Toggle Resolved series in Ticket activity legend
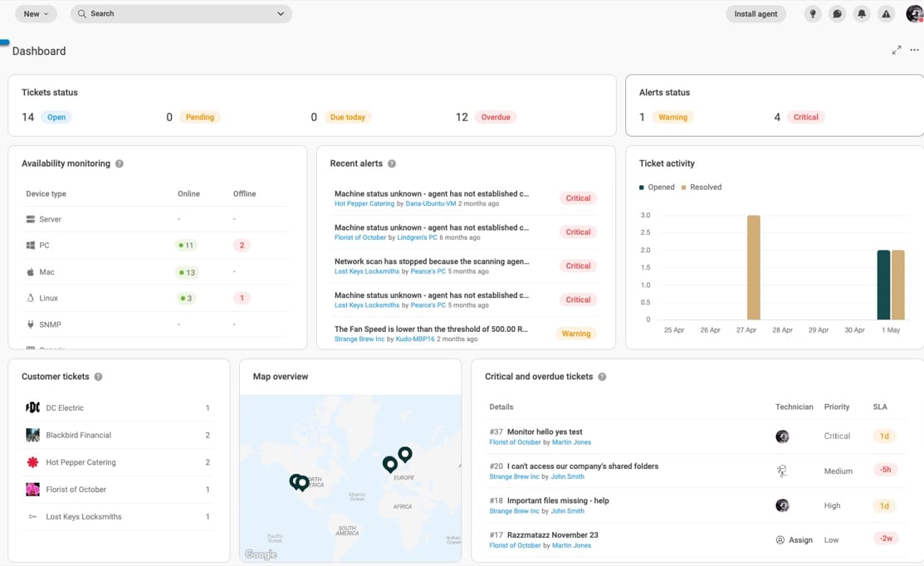The image size is (924, 566). [x=702, y=188]
